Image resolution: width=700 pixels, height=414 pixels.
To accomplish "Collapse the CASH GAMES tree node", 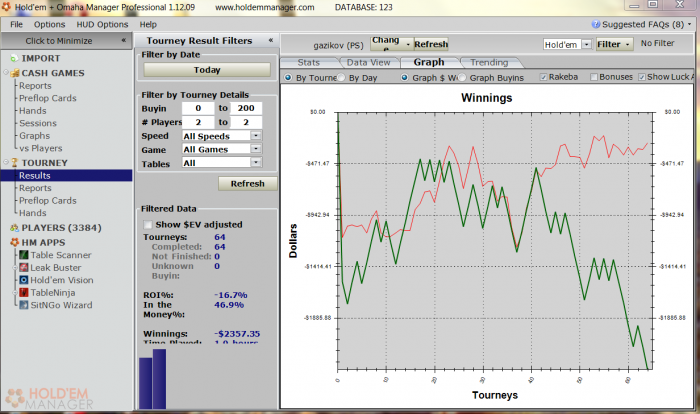I will coord(6,73).
